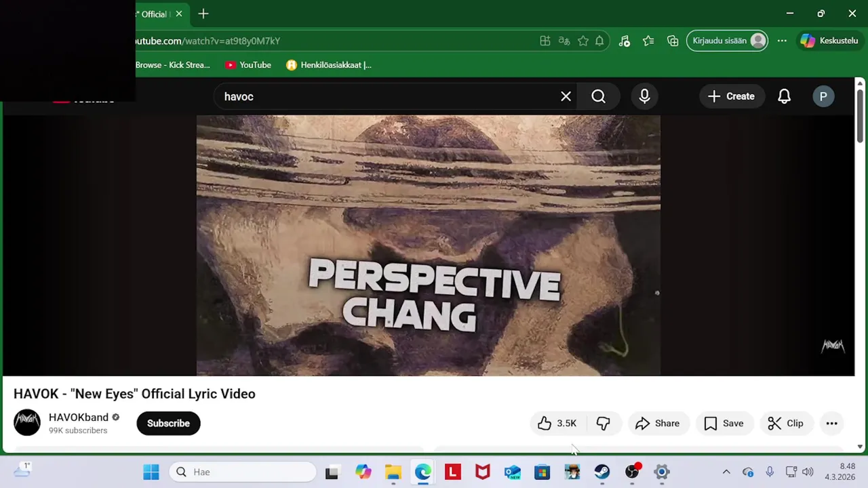Open the more actions three-dot menu below the video
Viewport: 868px width, 488px height.
831,423
